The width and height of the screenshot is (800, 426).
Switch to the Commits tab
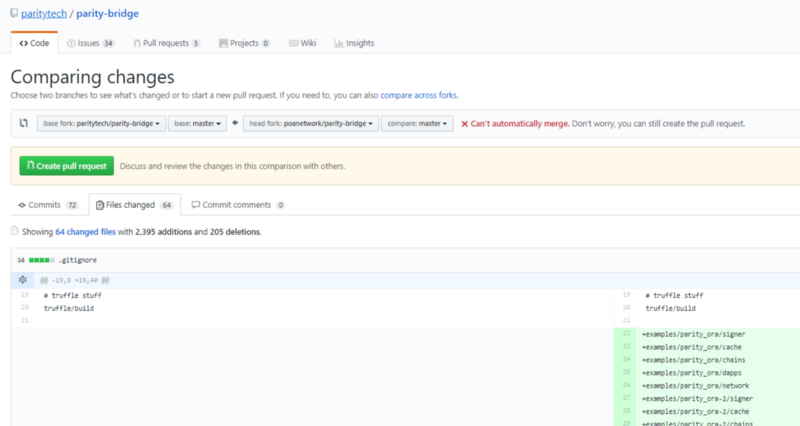point(48,205)
